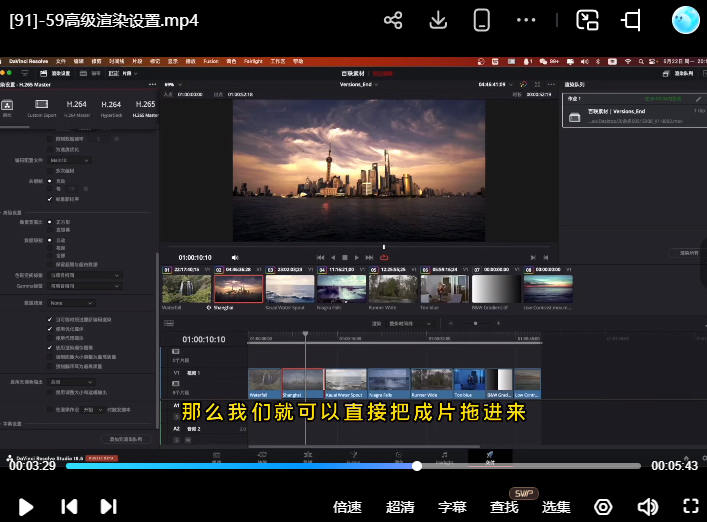Open the send-to-phone icon
This screenshot has width=707, height=522.
click(x=481, y=20)
